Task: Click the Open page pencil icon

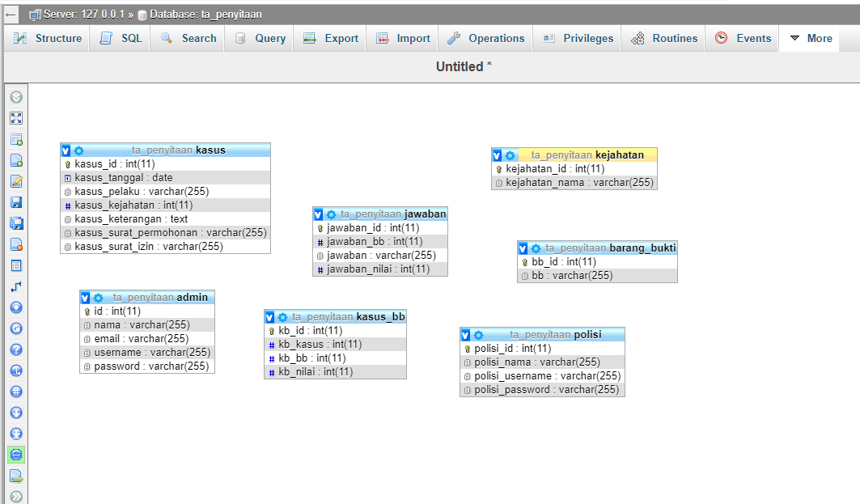Action: pos(16,181)
